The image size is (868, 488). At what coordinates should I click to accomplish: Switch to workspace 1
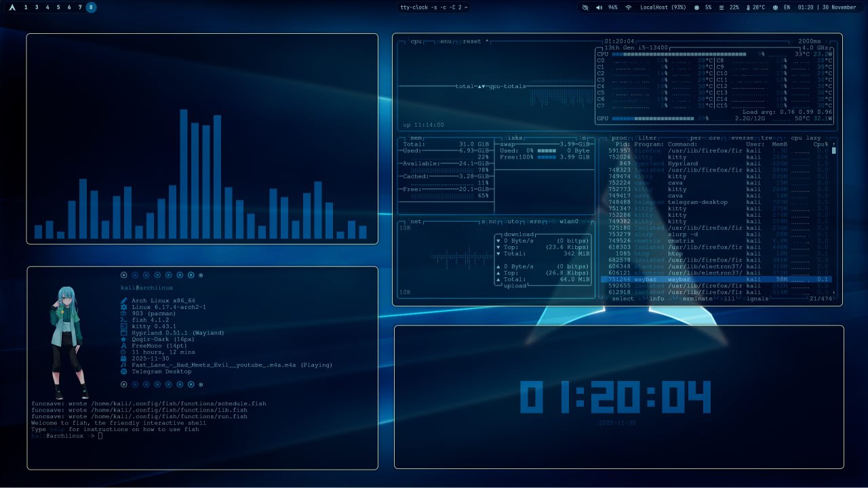tap(26, 7)
